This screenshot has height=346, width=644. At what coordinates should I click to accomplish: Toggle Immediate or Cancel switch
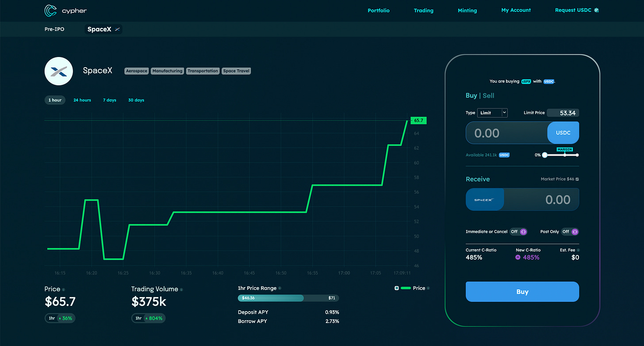pyautogui.click(x=519, y=232)
